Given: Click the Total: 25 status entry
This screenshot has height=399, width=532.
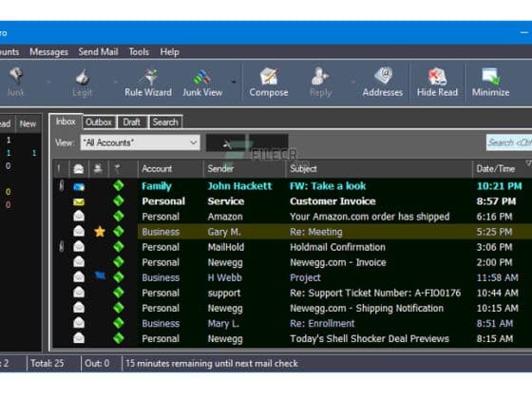Looking at the screenshot, I should 47,363.
